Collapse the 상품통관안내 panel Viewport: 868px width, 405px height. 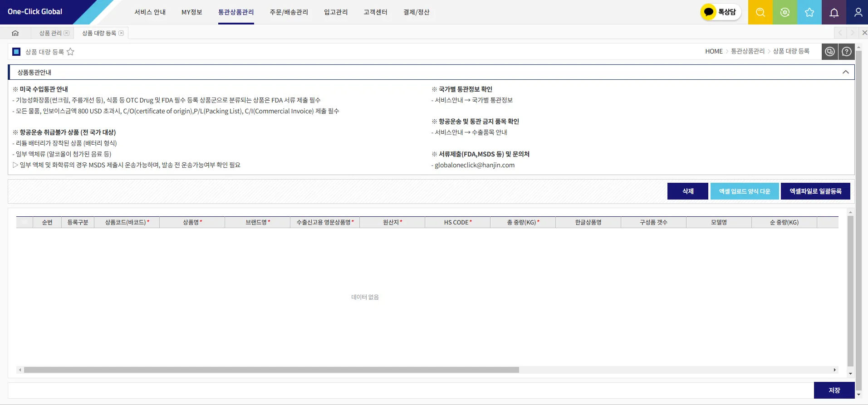846,72
